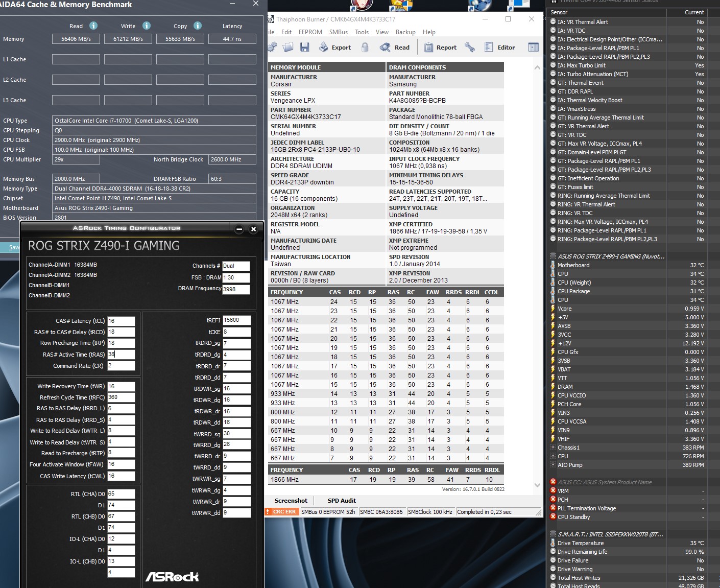
Task: Click the floppy disk save icon in Thaiphoon Burner
Action: 305,48
